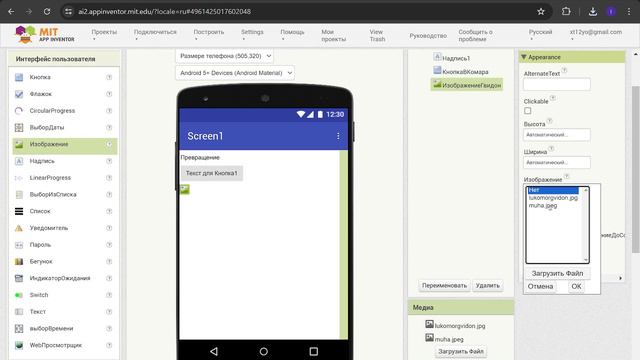This screenshot has height=360, width=640.
Task: Confirm image picker with OK
Action: coord(576,286)
